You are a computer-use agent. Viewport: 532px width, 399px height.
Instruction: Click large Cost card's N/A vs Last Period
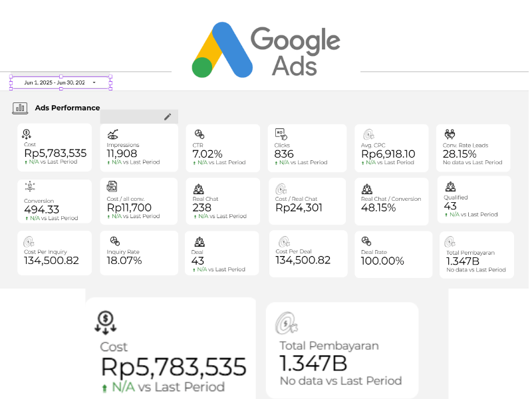pyautogui.click(x=164, y=387)
